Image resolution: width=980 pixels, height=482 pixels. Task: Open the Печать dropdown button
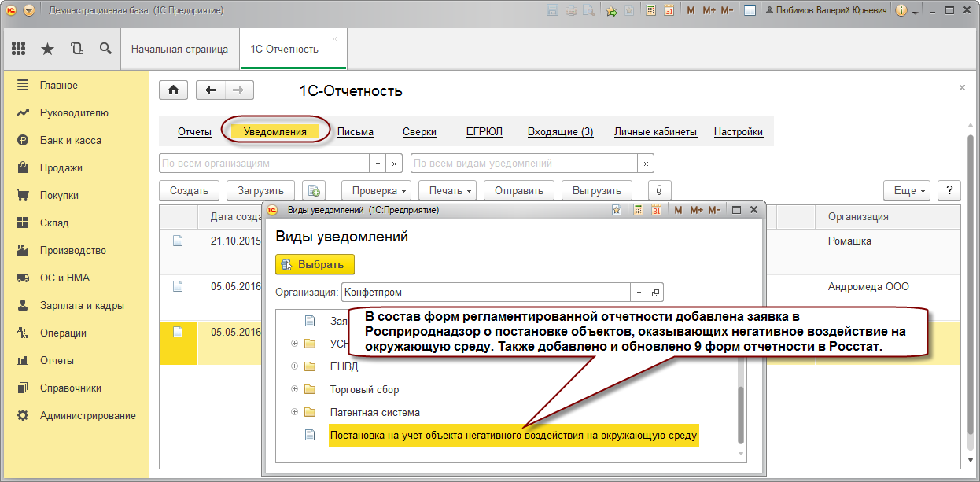coord(447,190)
